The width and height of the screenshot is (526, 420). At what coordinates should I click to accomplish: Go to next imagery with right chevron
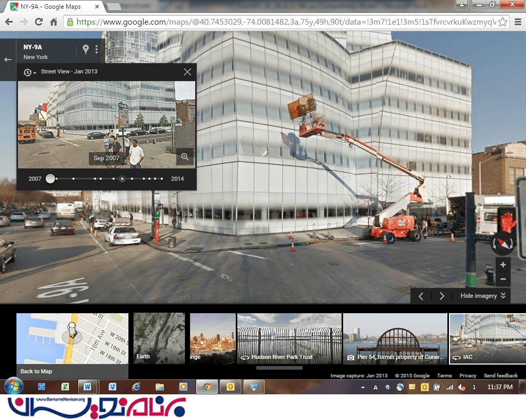442,296
